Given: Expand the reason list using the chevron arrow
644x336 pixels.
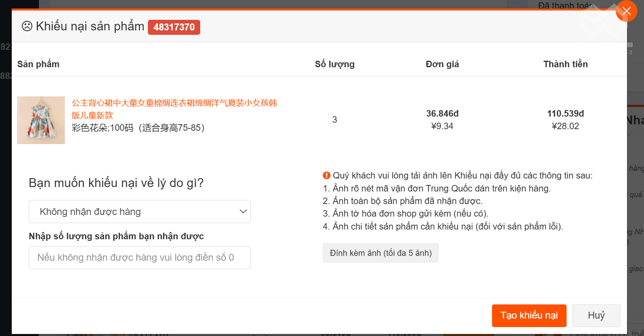Looking at the screenshot, I should click(x=243, y=212).
